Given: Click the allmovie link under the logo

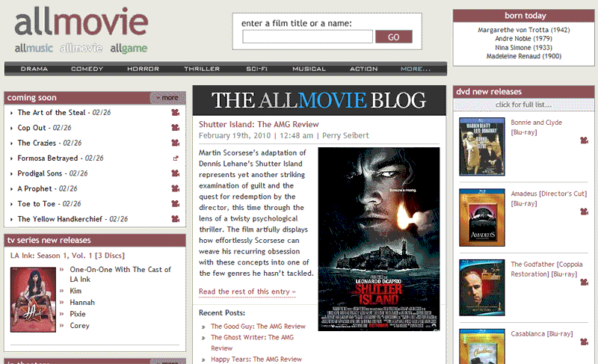Looking at the screenshot, I should pyautogui.click(x=81, y=49).
